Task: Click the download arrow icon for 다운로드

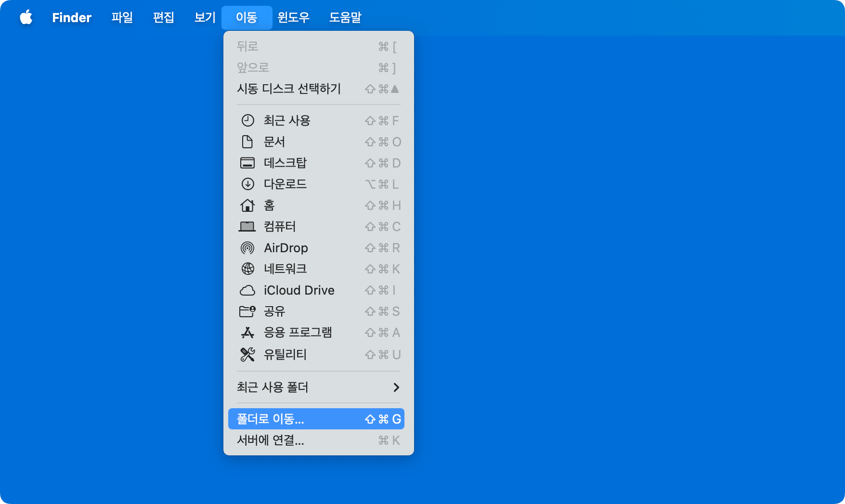Action: click(x=247, y=184)
